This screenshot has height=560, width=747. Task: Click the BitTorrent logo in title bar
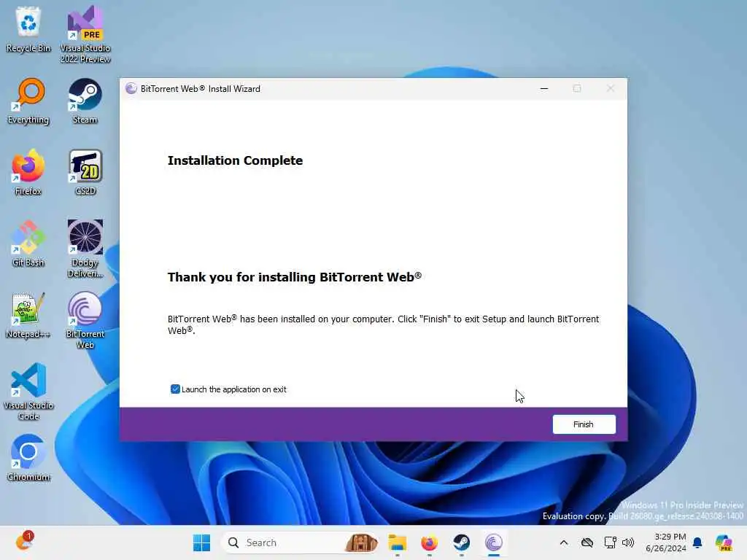pos(131,88)
